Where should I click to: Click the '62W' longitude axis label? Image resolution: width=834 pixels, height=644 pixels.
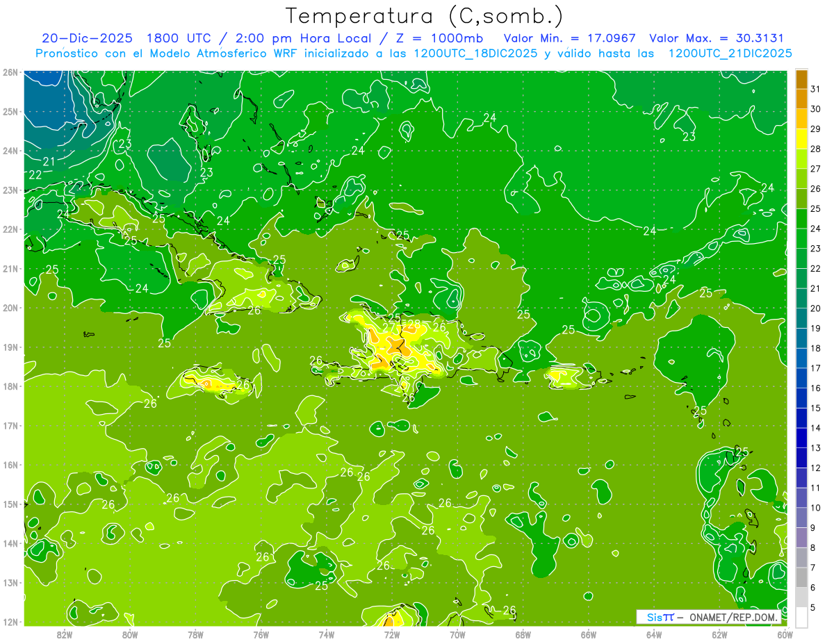coord(719,634)
